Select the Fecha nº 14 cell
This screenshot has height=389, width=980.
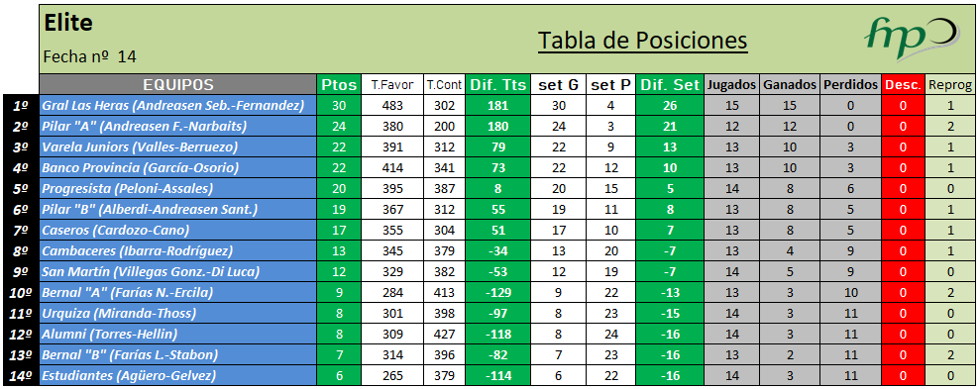[x=90, y=56]
